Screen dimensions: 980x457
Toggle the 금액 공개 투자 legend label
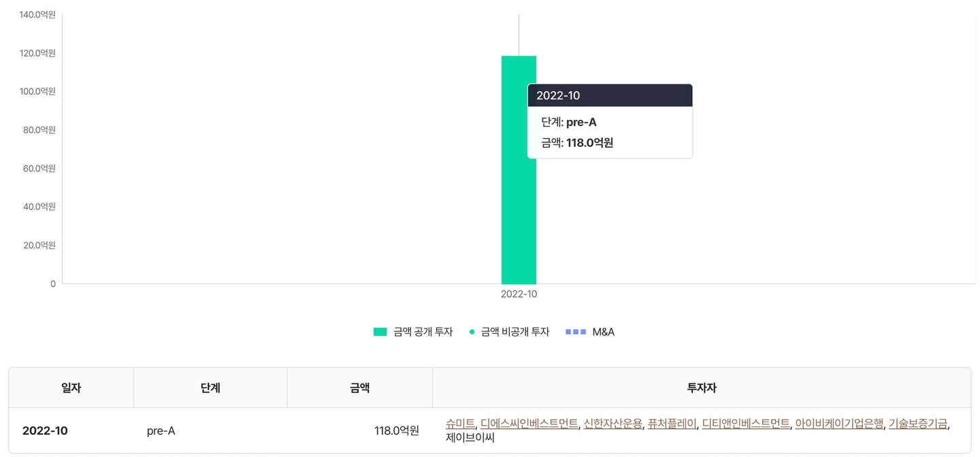tap(423, 332)
